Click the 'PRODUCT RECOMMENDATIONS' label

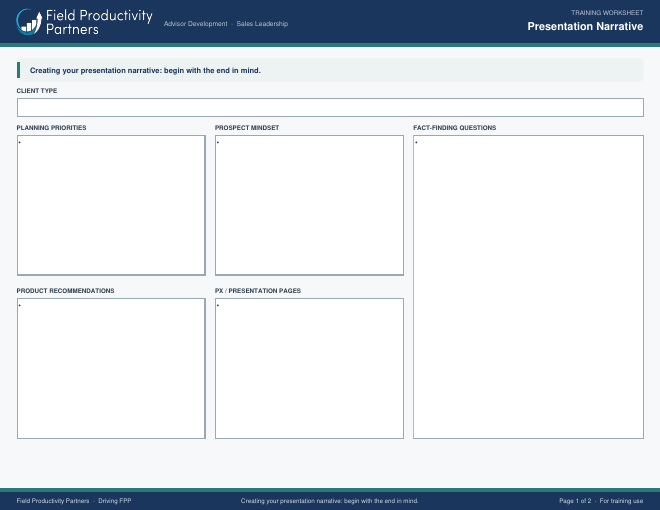(x=65, y=291)
